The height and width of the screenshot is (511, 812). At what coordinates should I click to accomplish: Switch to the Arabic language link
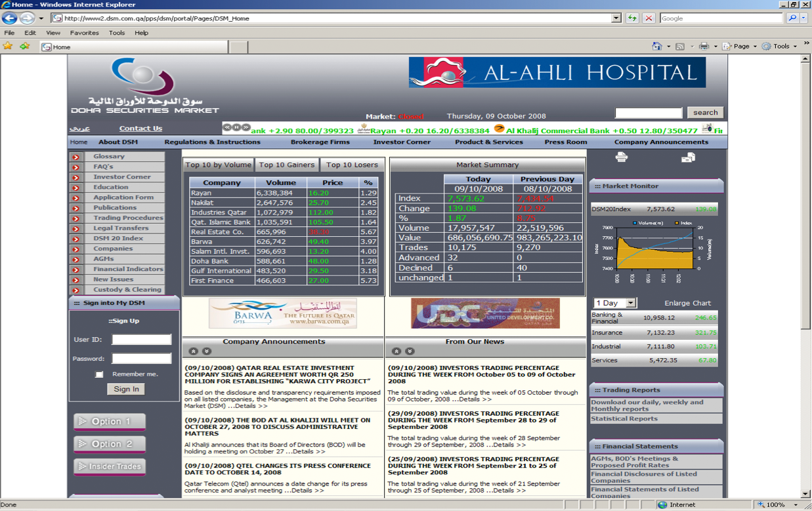(x=79, y=129)
